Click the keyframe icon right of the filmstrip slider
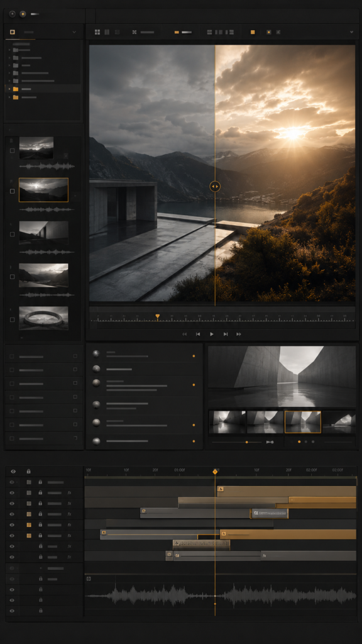This screenshot has height=644, width=362. coord(270,442)
